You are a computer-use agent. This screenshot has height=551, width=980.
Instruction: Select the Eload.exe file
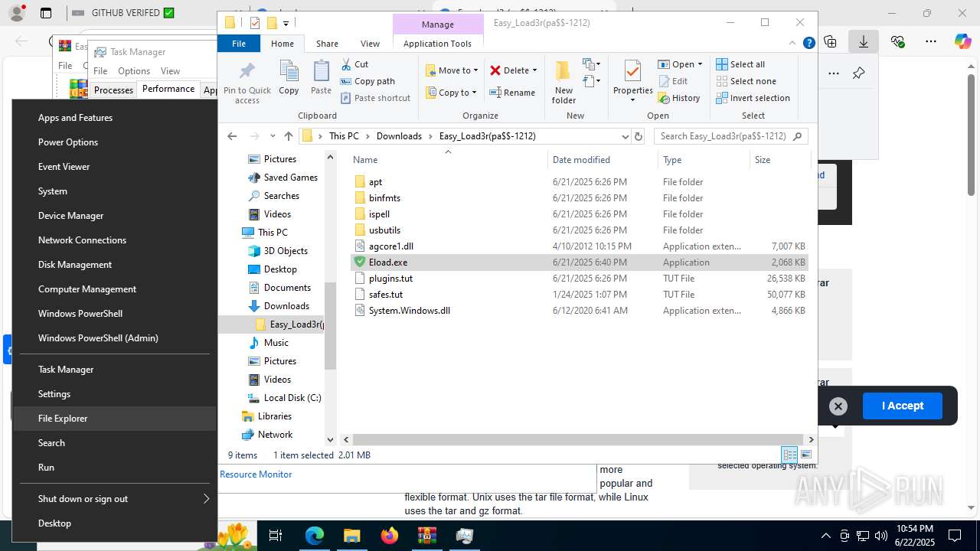[x=580, y=262]
